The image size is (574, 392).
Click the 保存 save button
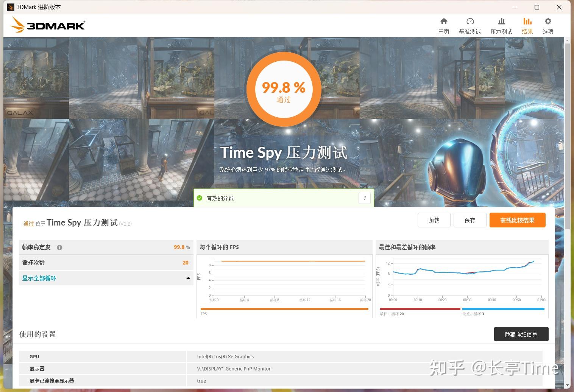click(x=470, y=220)
